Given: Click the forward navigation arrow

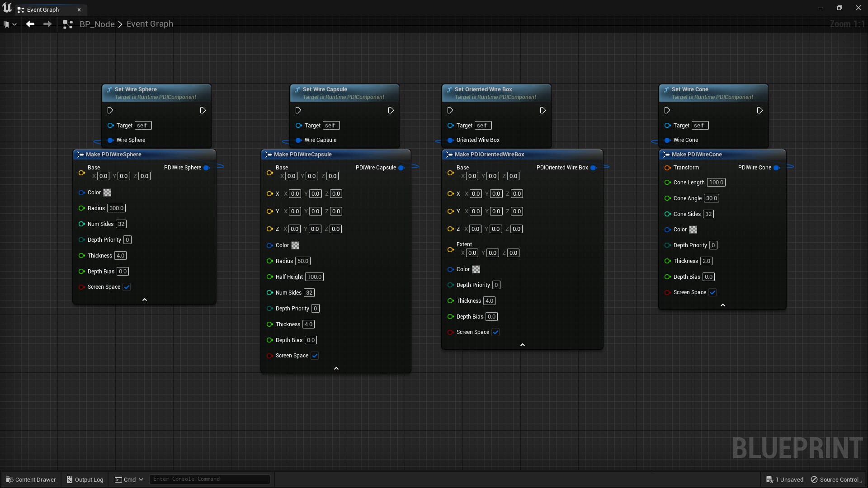Looking at the screenshot, I should pos(47,24).
